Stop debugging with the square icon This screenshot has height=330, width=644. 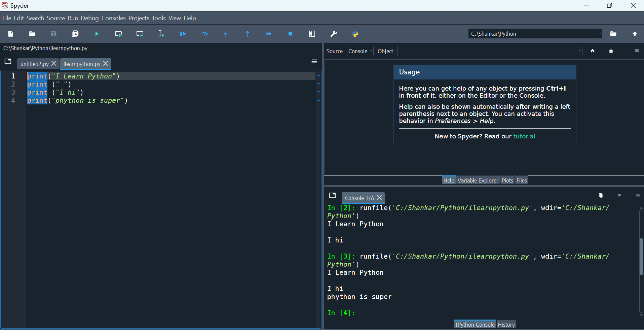pos(291,34)
